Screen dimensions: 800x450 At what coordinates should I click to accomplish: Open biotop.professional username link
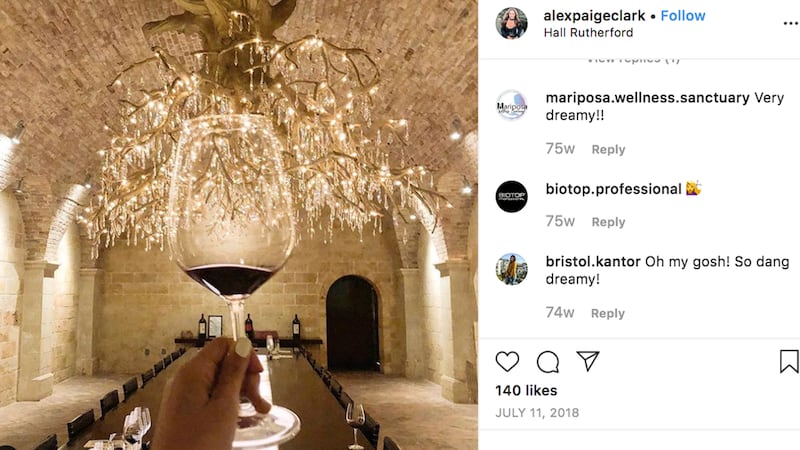click(613, 189)
